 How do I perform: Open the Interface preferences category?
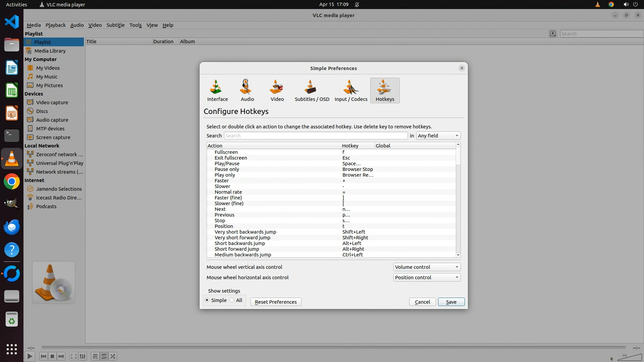[217, 90]
